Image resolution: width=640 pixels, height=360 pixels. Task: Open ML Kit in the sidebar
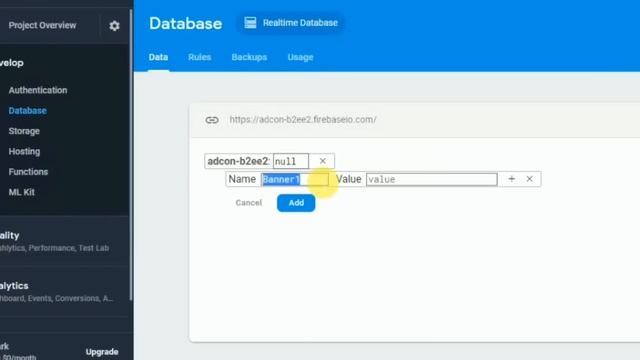[22, 192]
